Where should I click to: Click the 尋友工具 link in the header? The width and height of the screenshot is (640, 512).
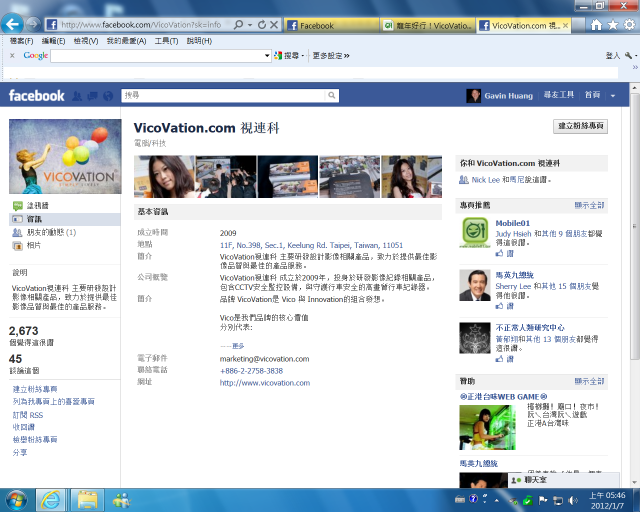558,95
